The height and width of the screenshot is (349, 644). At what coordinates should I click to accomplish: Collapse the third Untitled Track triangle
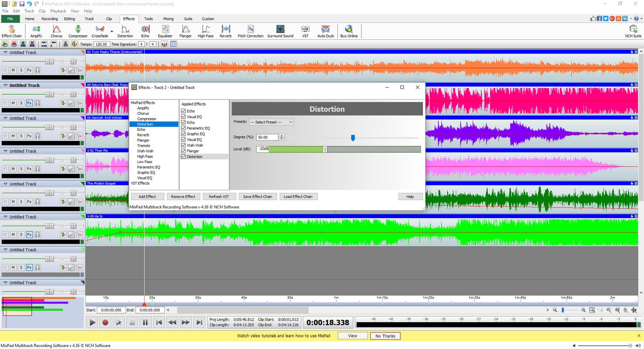point(6,118)
